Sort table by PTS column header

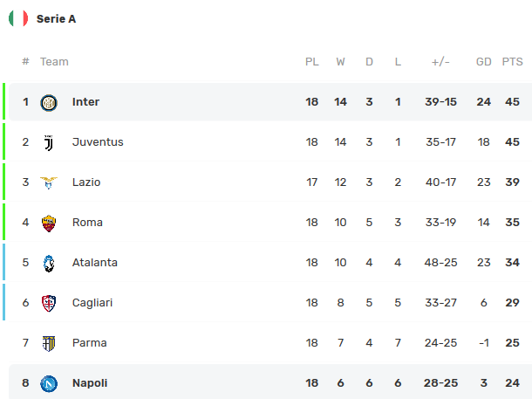coord(512,62)
